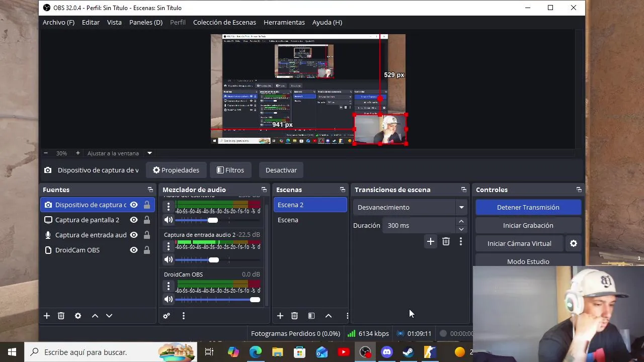The image size is (644, 362).
Task: Open DroidCam OBS audio options menu
Action: click(x=169, y=286)
